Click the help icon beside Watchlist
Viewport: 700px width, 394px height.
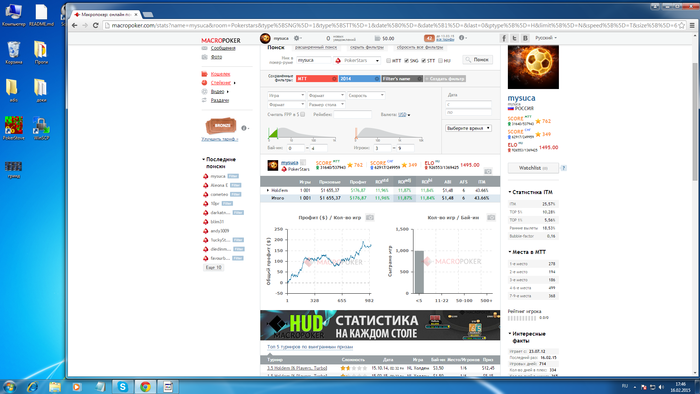pyautogui.click(x=563, y=168)
